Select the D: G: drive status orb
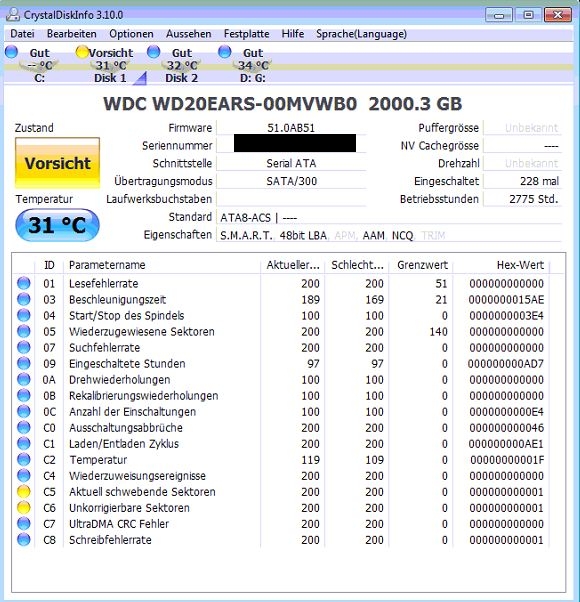 [225, 52]
